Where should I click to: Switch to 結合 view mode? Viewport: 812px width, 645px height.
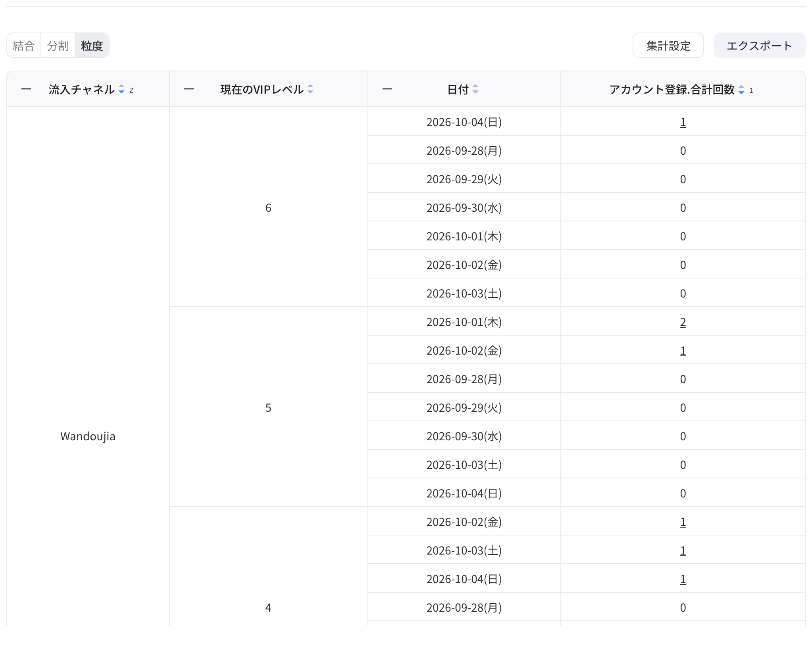pos(24,46)
